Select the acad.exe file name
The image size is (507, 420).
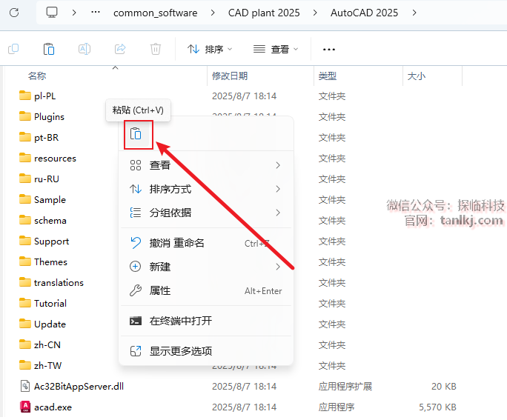point(53,407)
